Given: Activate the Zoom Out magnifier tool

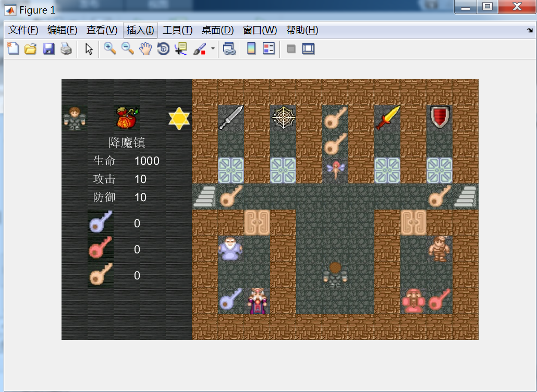Looking at the screenshot, I should point(128,48).
